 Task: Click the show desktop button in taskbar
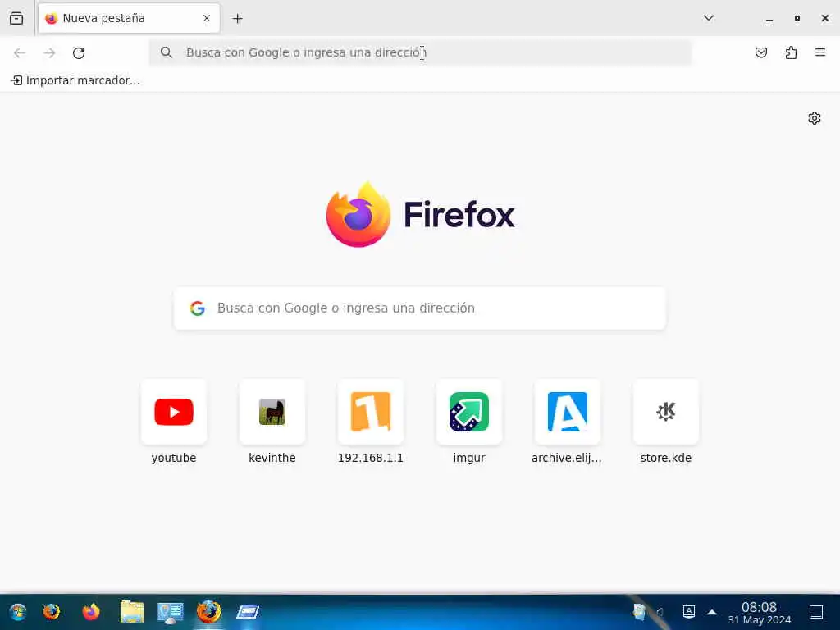pyautogui.click(x=816, y=612)
